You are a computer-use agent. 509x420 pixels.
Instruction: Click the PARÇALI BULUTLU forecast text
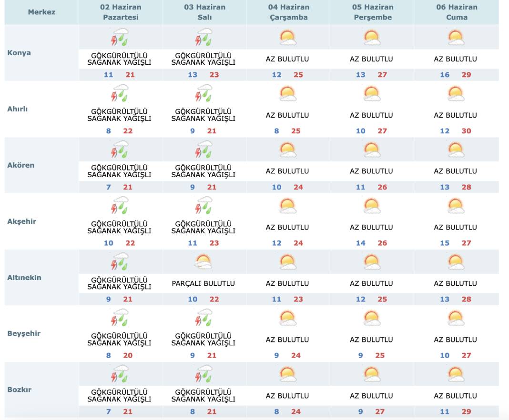(x=204, y=283)
